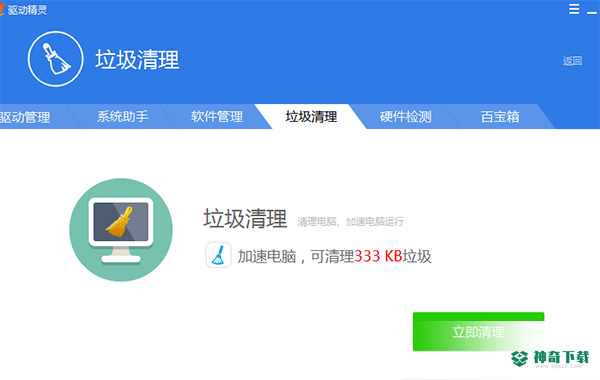Click the 清理电脑、加速电脑运行 subtitle
The image size is (600, 380).
pyautogui.click(x=351, y=222)
